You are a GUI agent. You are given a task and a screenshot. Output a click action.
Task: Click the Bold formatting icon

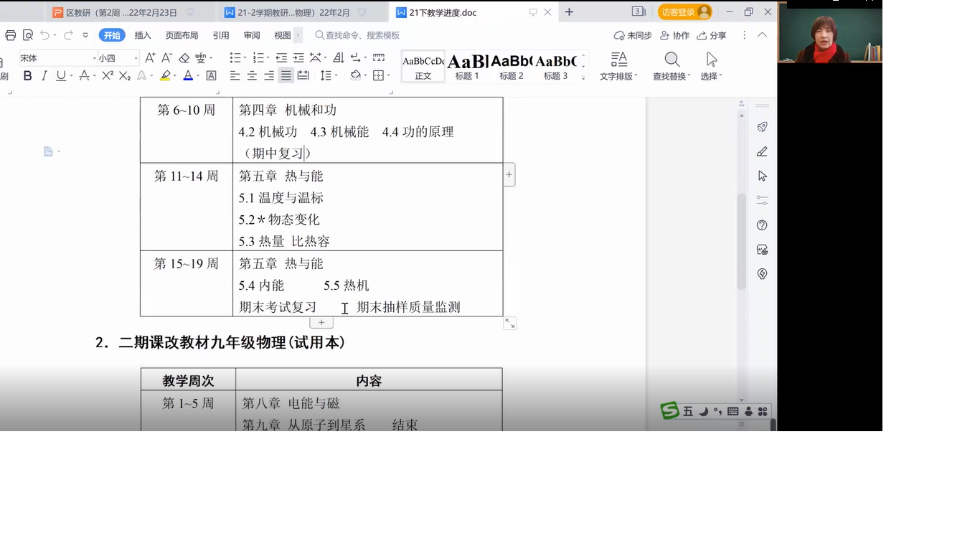tap(27, 76)
